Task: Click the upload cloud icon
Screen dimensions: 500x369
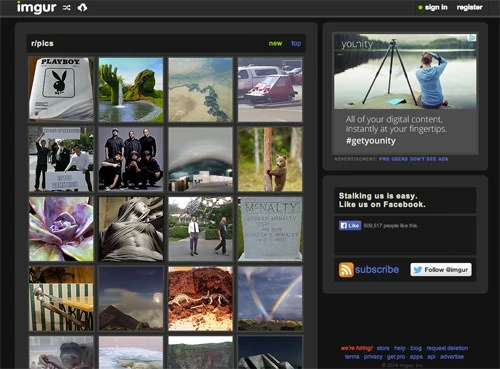Action: click(82, 7)
